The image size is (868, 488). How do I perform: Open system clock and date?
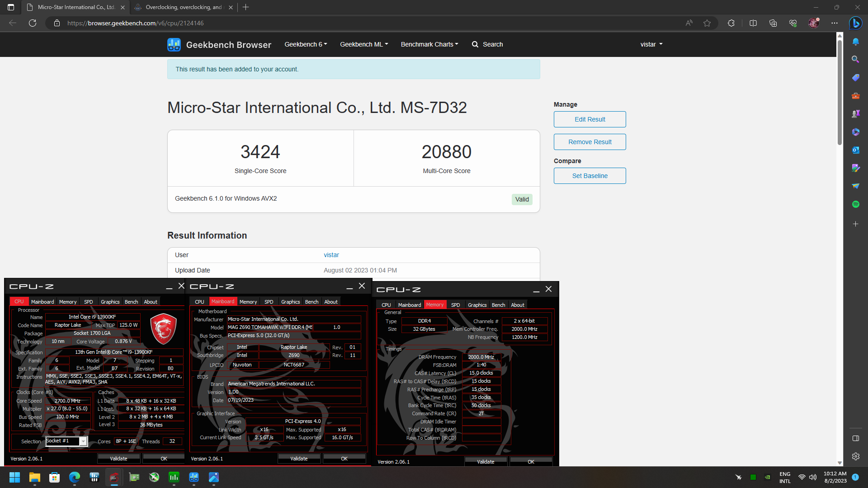click(x=835, y=477)
